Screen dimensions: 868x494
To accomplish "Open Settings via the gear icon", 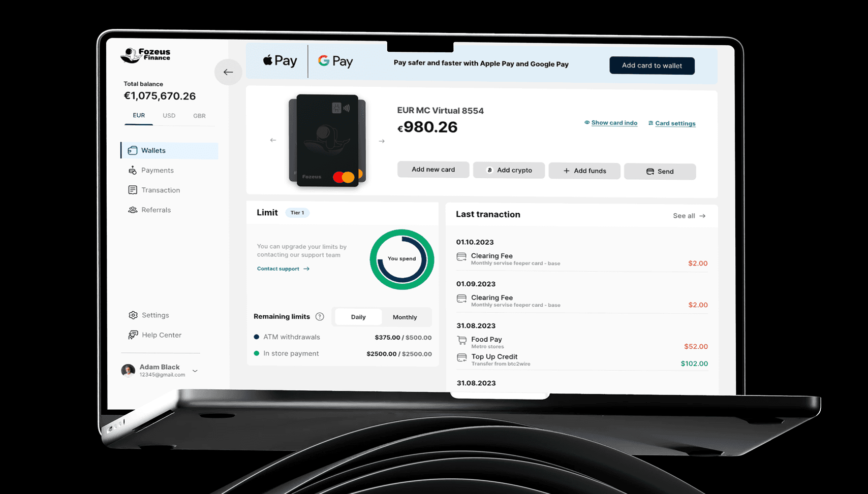I will click(x=133, y=315).
